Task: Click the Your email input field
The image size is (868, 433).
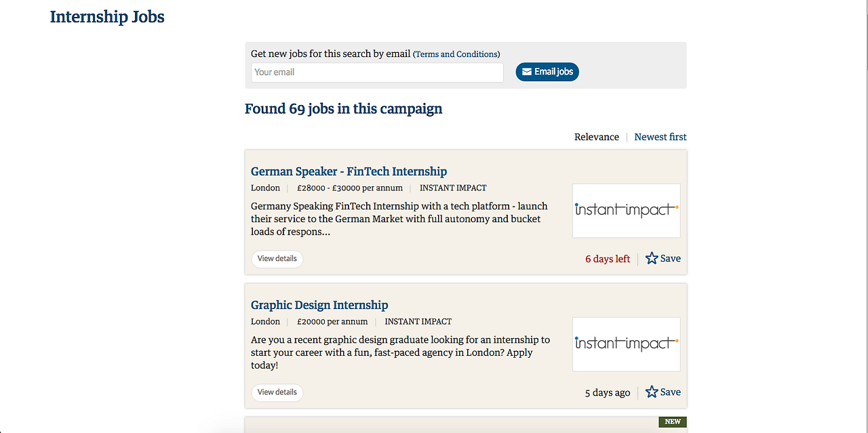Action: [x=377, y=73]
